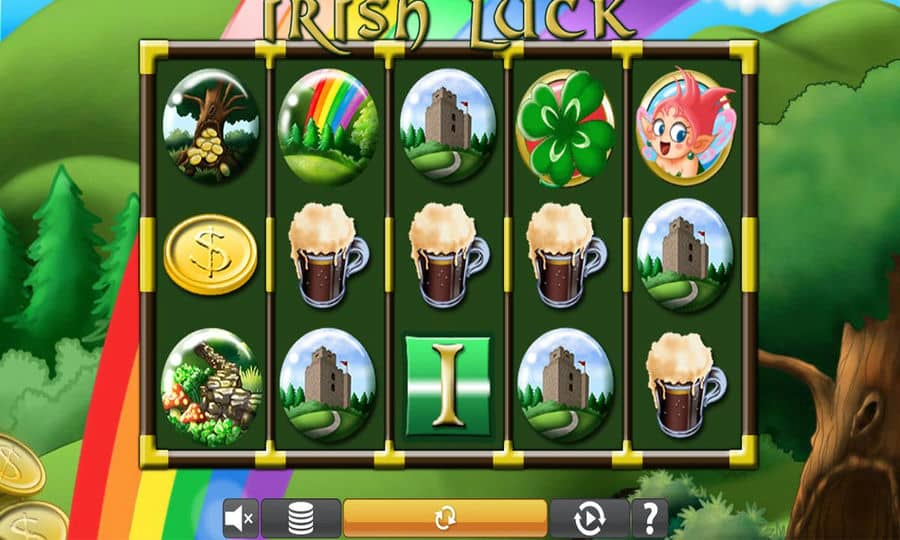Click the castle at top of third reel
The image size is (900, 540).
click(448, 125)
